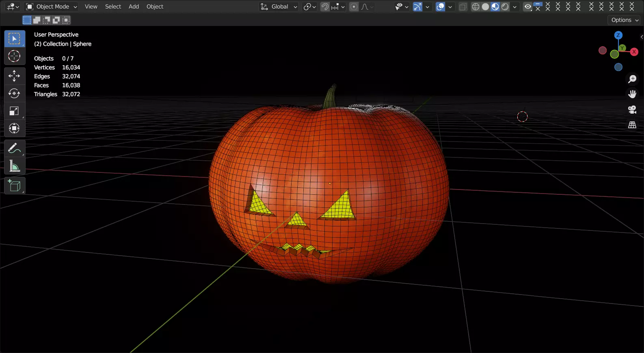This screenshot has height=353, width=644.
Task: Align view to blue Z axis gizmo
Action: 618,35
